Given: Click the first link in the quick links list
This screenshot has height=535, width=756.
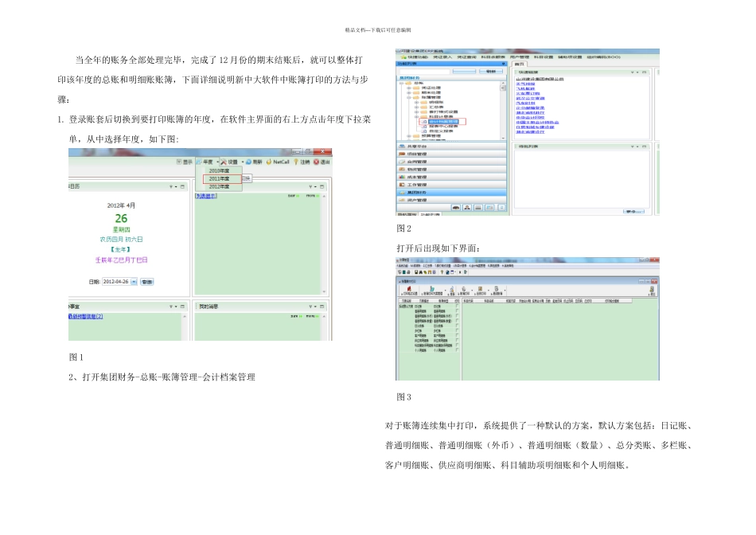Looking at the screenshot, I should [540, 79].
